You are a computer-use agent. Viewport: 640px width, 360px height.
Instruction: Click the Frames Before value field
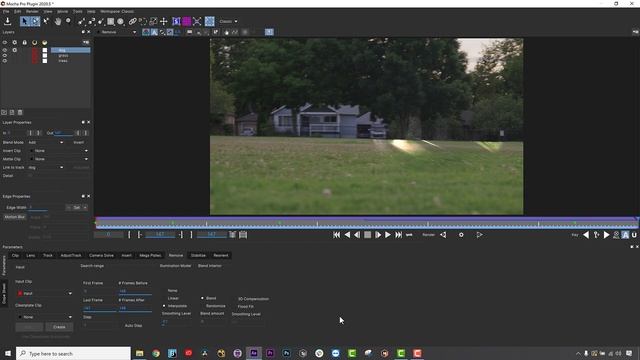pyautogui.click(x=135, y=291)
